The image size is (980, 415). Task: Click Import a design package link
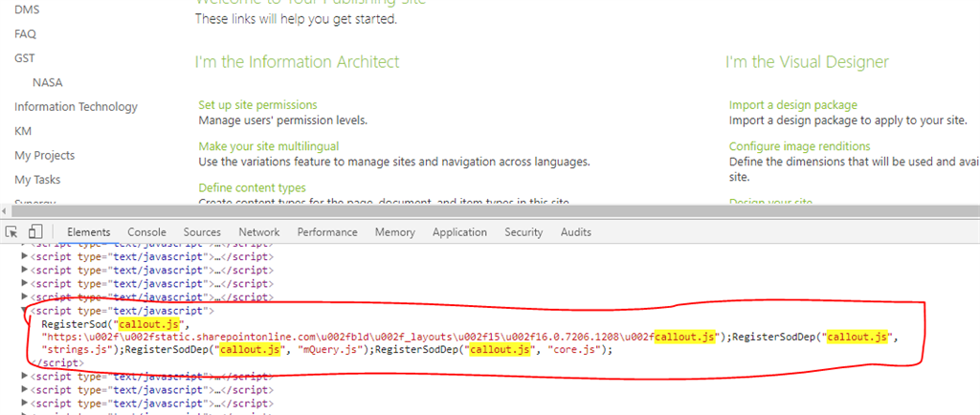[x=793, y=105]
